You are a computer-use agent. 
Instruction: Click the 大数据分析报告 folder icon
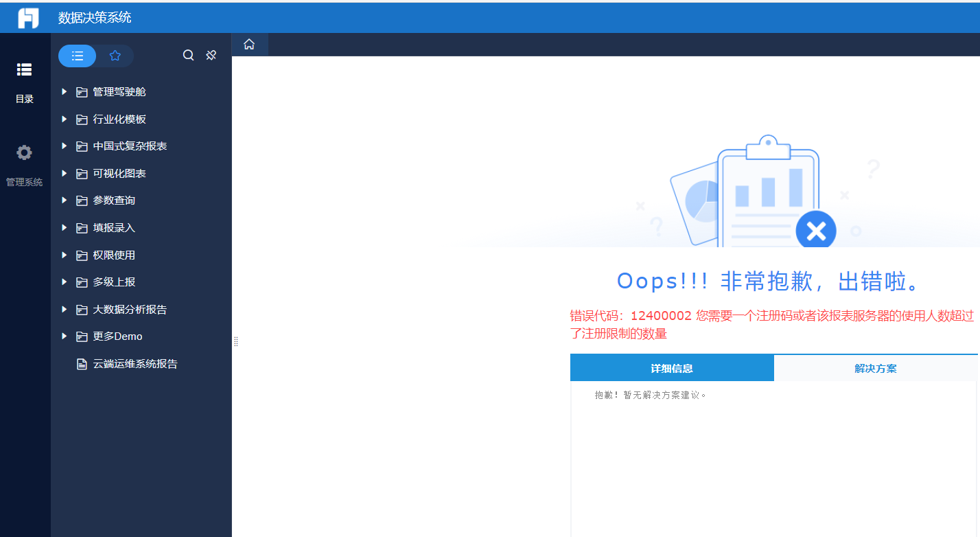[82, 310]
